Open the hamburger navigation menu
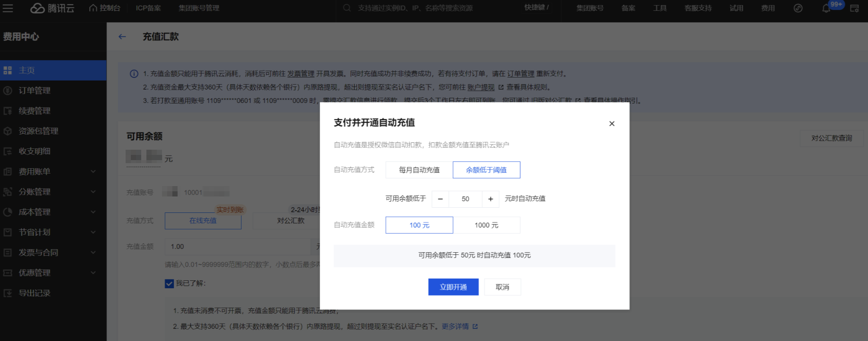 (8, 8)
